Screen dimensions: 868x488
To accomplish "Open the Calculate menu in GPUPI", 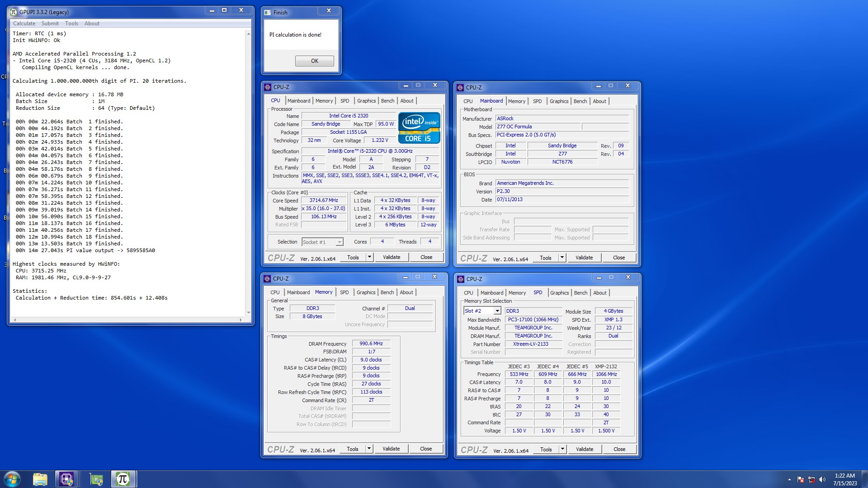I will (x=24, y=23).
